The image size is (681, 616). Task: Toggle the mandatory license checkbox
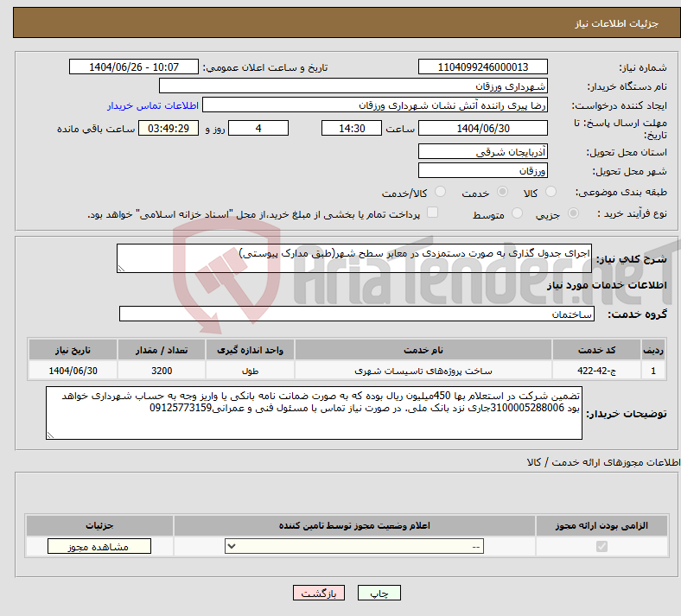[x=601, y=546]
